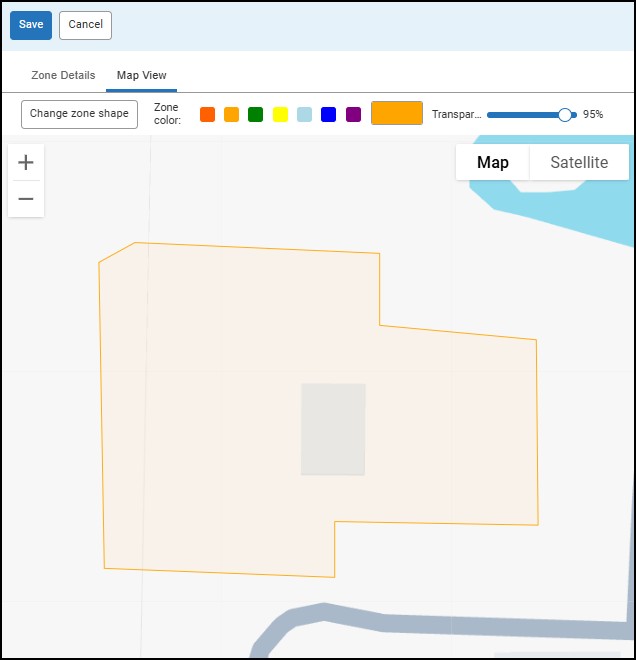This screenshot has width=636, height=660.
Task: Select the amber zone color swatch
Action: tap(232, 115)
